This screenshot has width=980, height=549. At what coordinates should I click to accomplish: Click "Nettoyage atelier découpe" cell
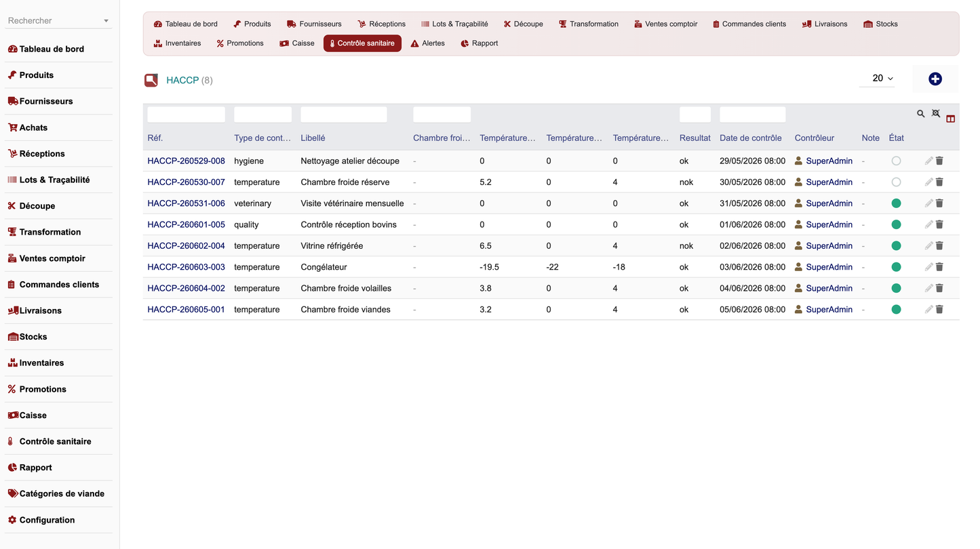tap(350, 161)
